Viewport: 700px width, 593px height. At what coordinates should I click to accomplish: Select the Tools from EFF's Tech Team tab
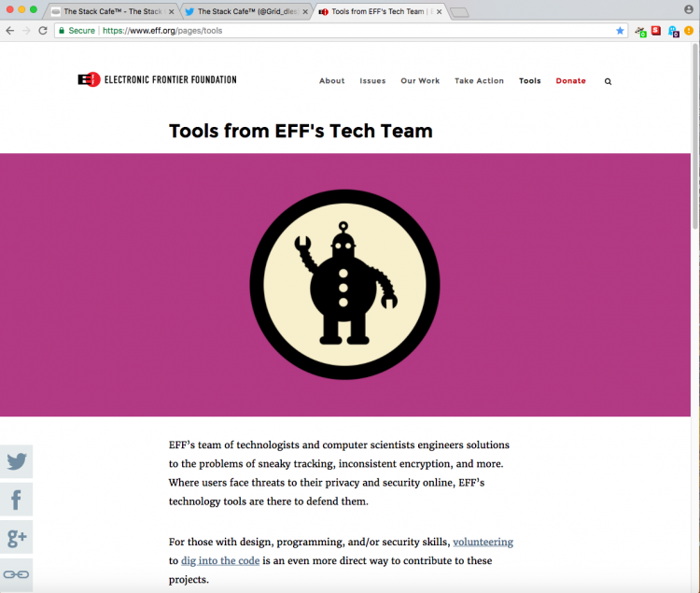[380, 11]
